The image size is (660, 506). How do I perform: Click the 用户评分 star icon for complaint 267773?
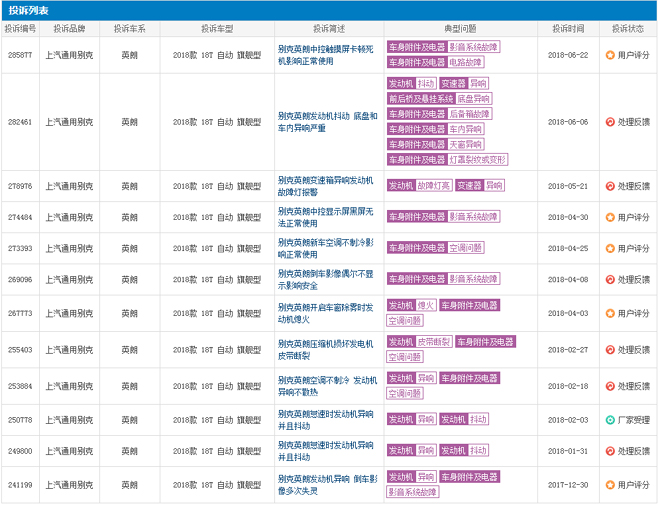610,313
